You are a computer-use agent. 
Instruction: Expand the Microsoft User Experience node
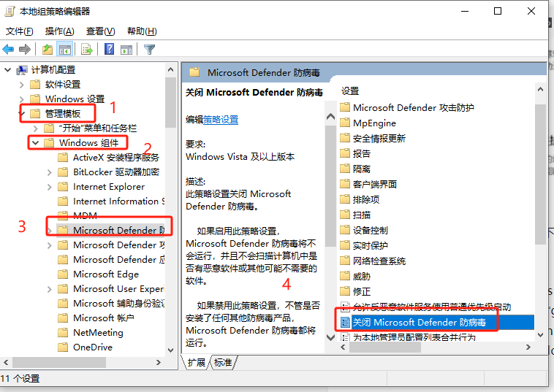click(x=50, y=289)
